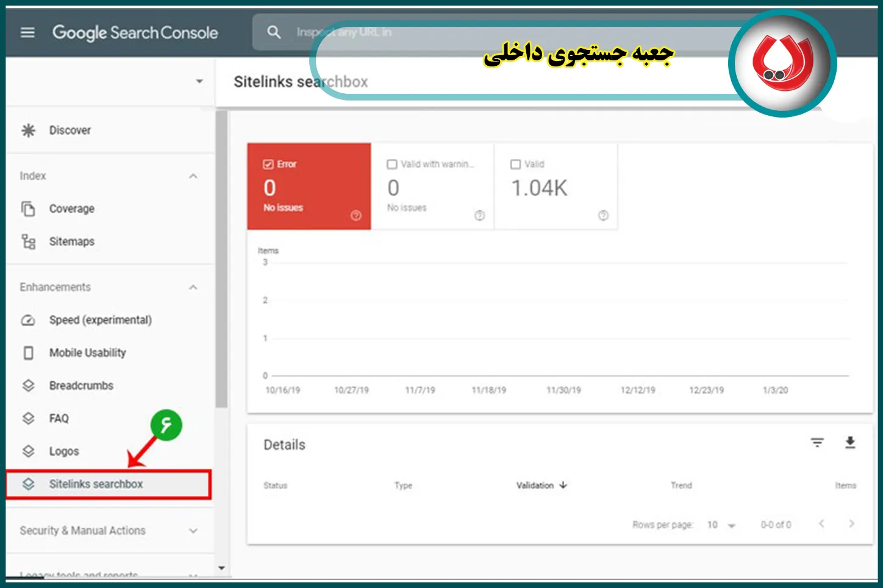Screen dimensions: 883x588
Task: Open the property selector dropdown
Action: [199, 81]
